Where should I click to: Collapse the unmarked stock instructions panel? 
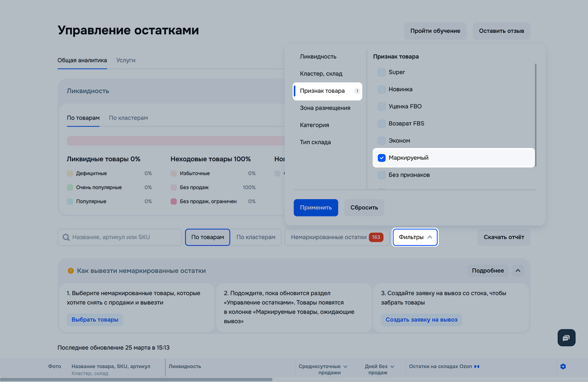coord(518,271)
